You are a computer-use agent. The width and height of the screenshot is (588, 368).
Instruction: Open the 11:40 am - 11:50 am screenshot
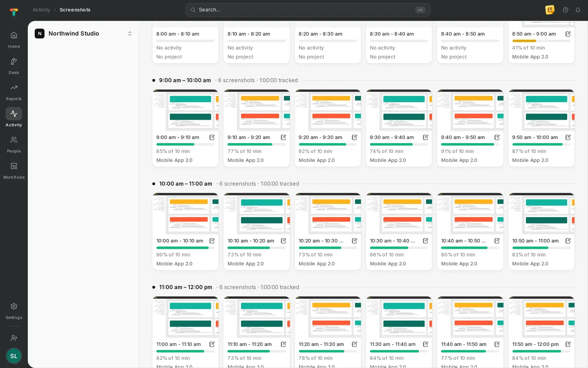(x=470, y=317)
